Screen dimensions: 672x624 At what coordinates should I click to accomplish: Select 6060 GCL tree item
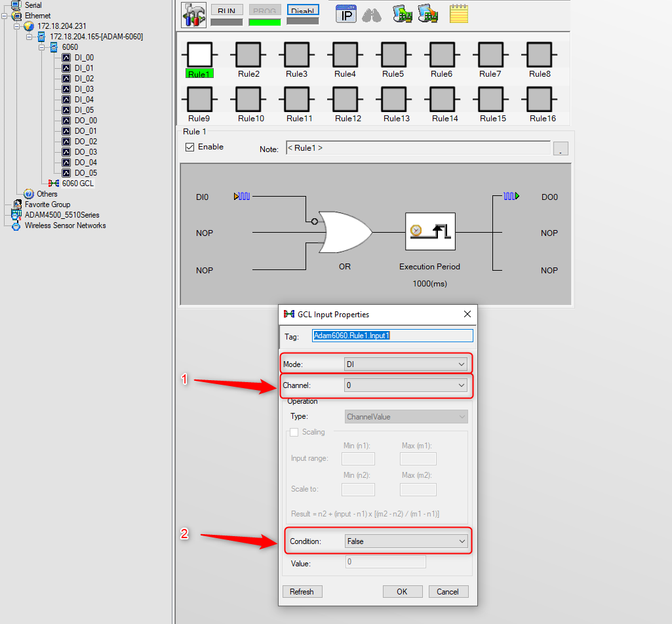pos(77,184)
